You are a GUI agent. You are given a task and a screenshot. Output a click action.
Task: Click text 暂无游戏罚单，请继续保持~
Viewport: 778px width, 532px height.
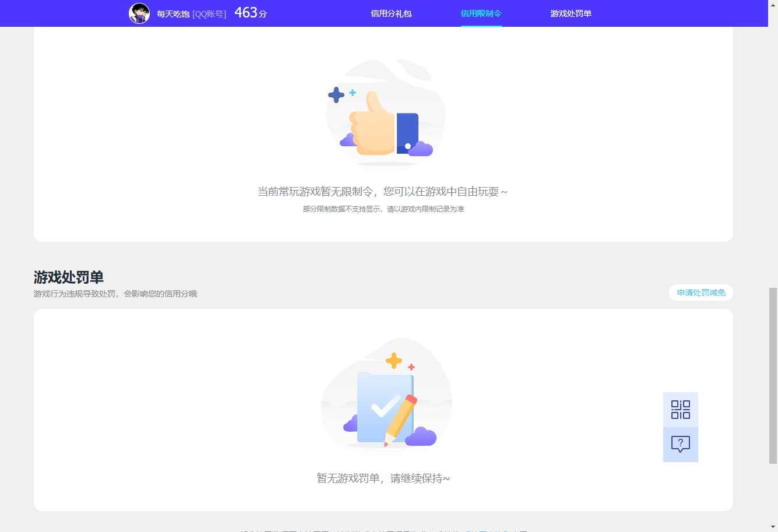[383, 478]
